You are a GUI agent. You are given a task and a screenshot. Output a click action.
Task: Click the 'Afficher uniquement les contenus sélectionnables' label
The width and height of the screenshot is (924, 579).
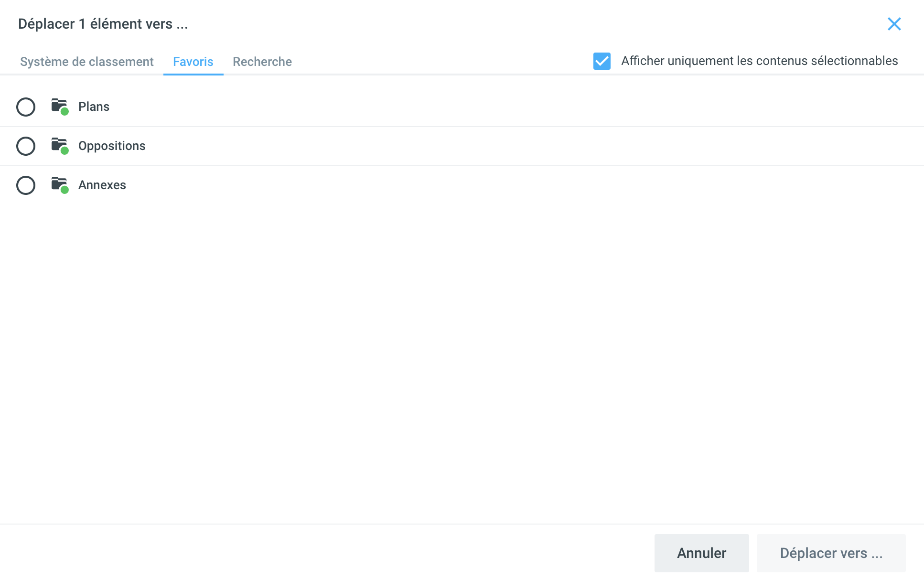(759, 61)
